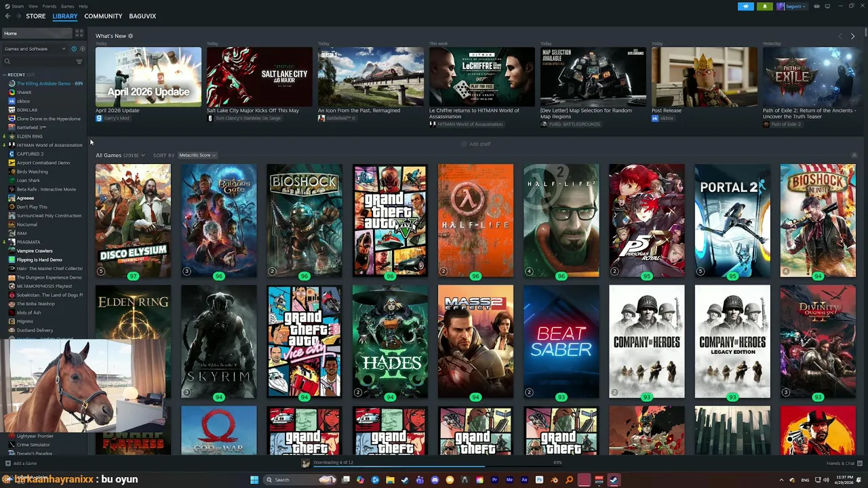Screen dimensions: 868x488
Task: Open the VR headset mode icon
Action: tap(816, 6)
